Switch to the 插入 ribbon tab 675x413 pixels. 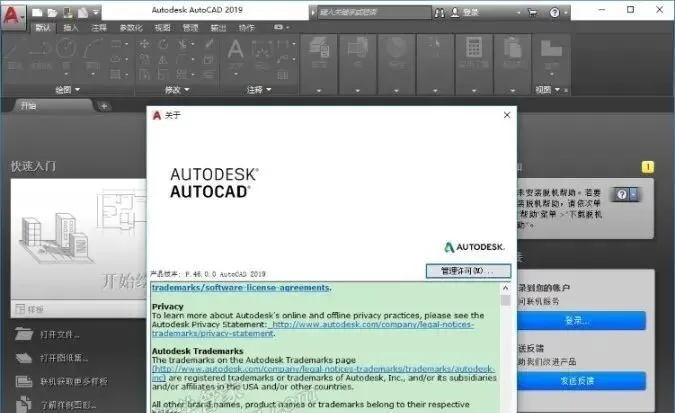(71, 28)
